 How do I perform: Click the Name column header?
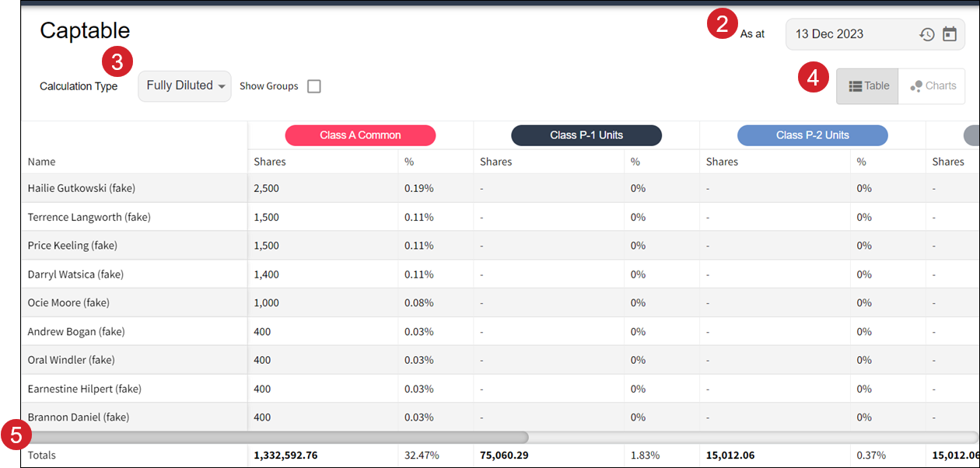coord(42,162)
